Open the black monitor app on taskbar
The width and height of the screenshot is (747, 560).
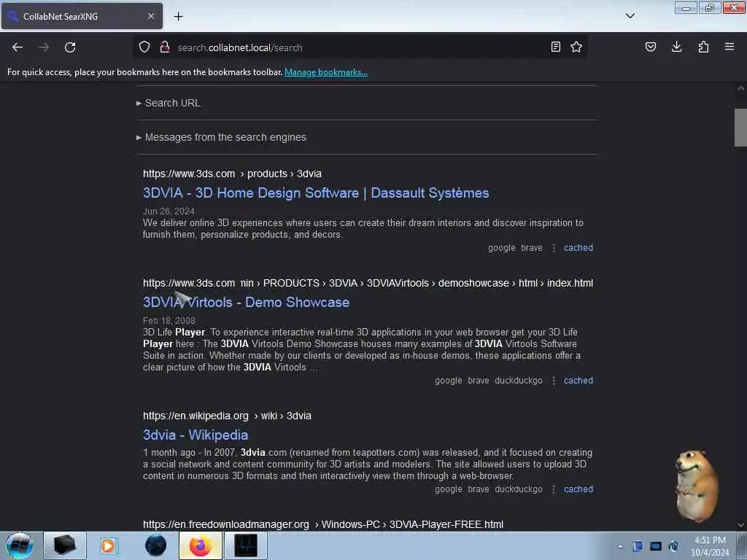pyautogui.click(x=246, y=545)
